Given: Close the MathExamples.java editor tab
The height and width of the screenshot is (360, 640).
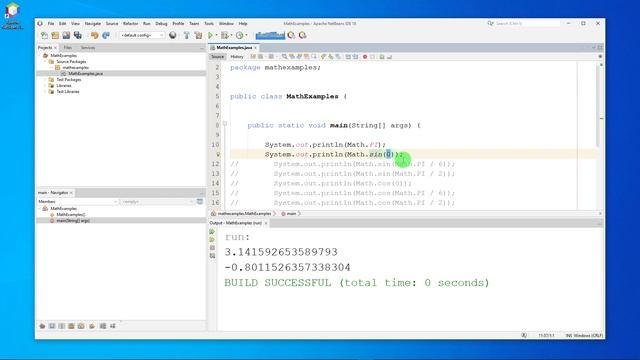Looking at the screenshot, I should click(256, 48).
